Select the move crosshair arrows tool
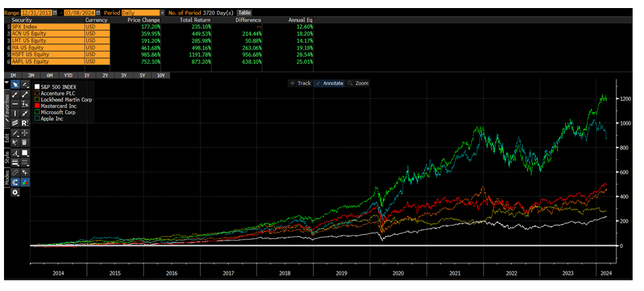 [25, 133]
